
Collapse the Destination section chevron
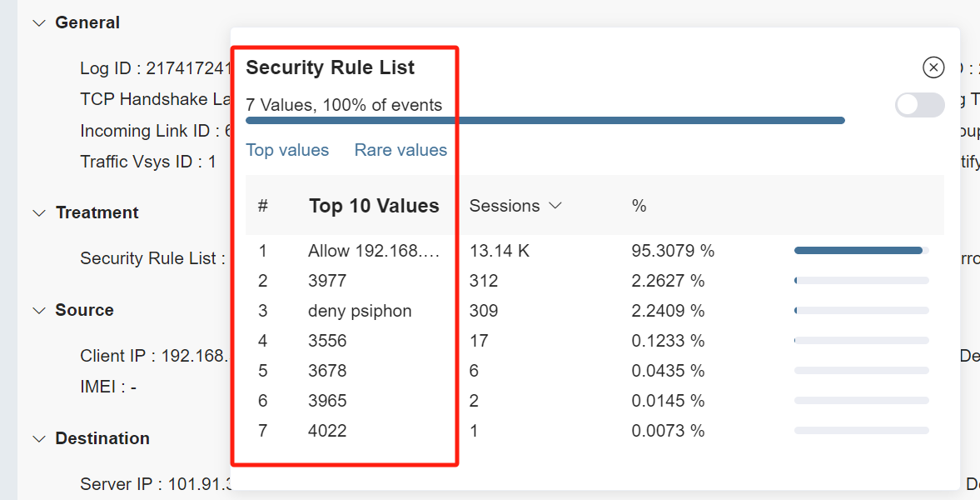point(38,439)
